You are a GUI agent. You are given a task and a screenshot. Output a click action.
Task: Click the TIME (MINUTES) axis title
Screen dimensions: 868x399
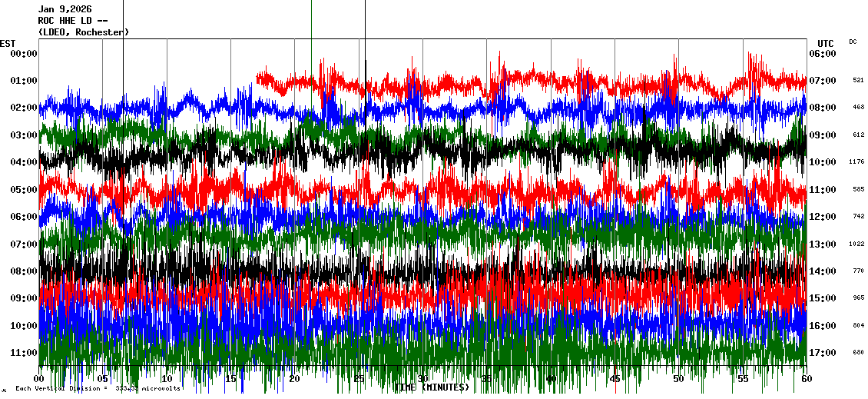[x=432, y=387]
